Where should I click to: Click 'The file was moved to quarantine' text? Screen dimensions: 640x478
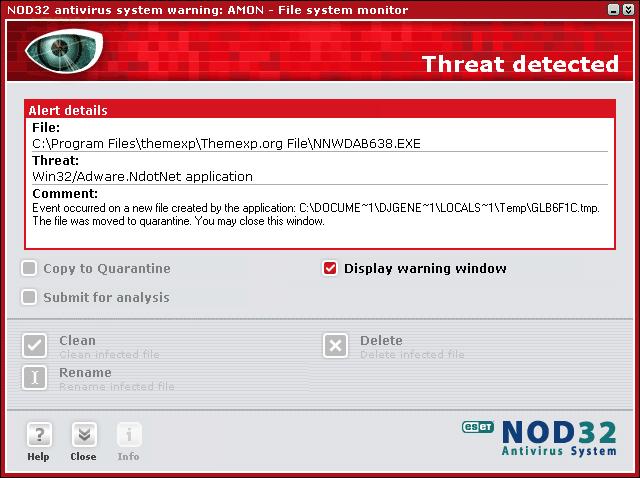click(x=113, y=221)
